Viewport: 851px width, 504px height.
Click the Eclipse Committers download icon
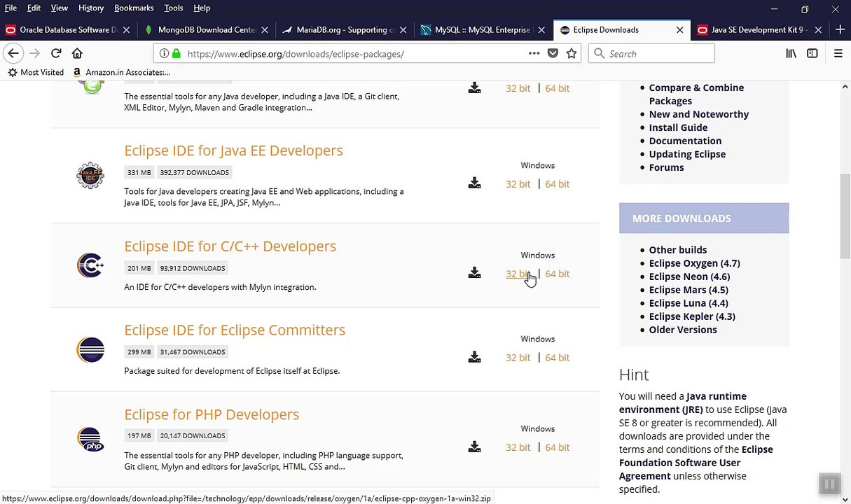[475, 357]
